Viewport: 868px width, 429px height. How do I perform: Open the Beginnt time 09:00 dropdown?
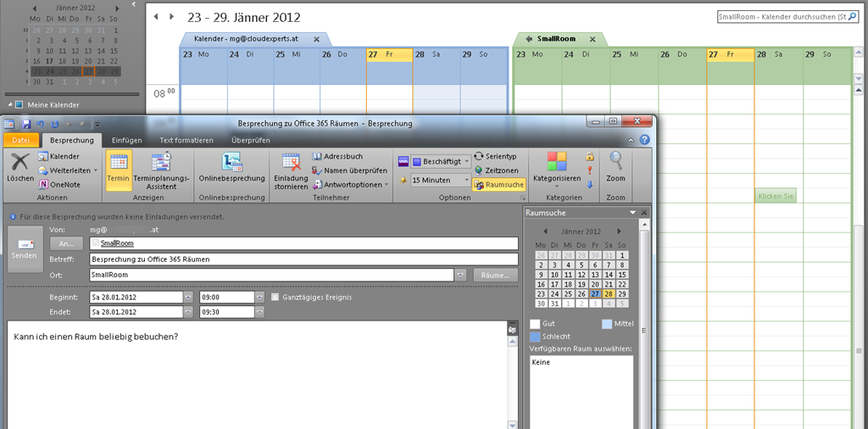coord(260,298)
